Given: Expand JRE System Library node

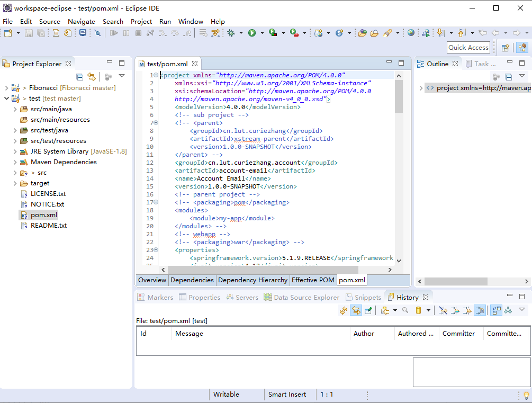Looking at the screenshot, I should pyautogui.click(x=15, y=151).
